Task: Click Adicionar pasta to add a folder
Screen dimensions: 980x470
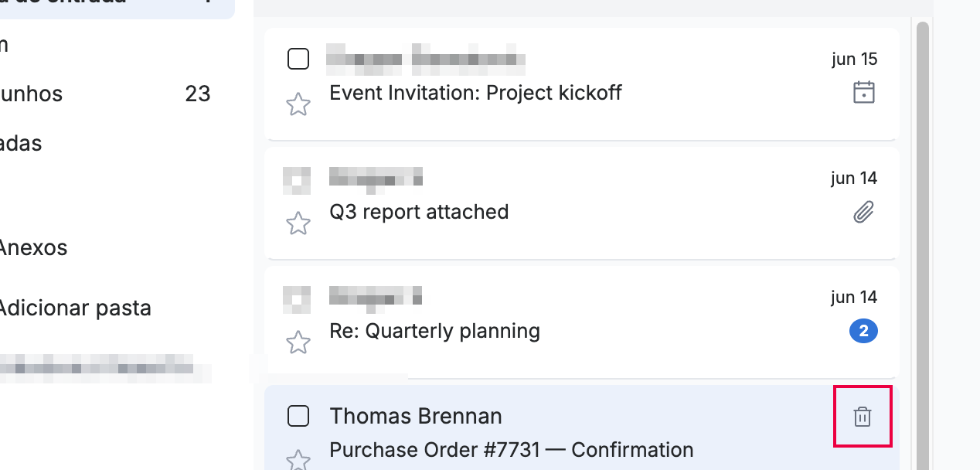Action: click(x=74, y=308)
